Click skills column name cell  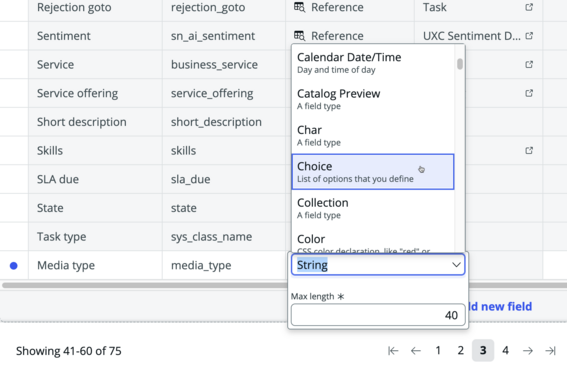coord(224,150)
